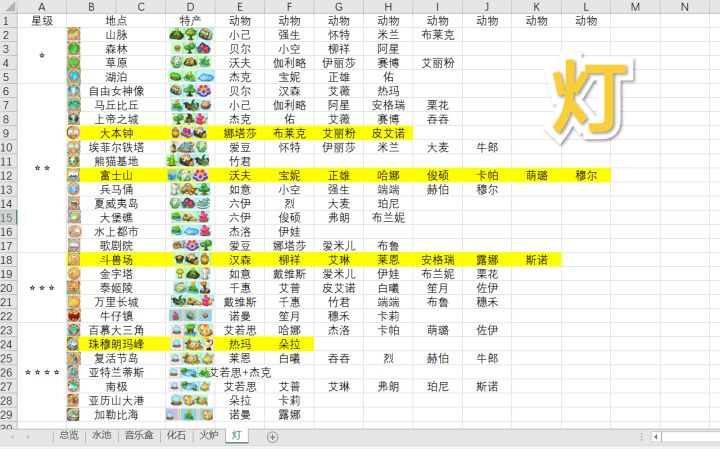Open the 总览 sheet tab

[69, 435]
